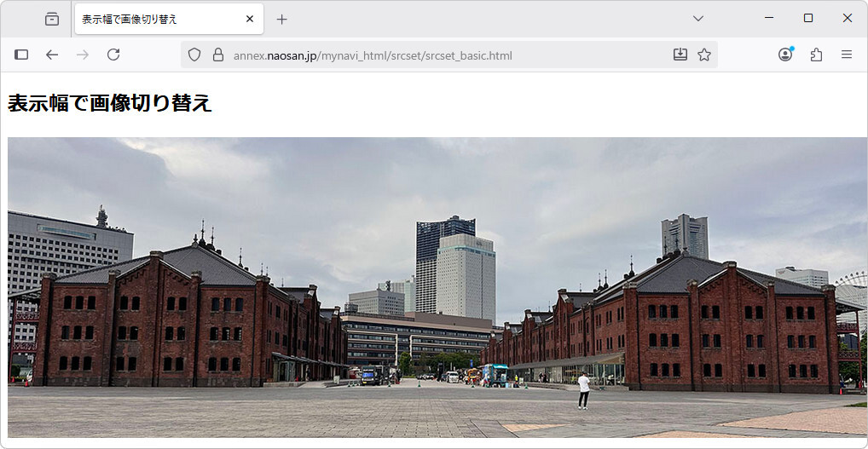Open the tracking protection shield panel

194,55
